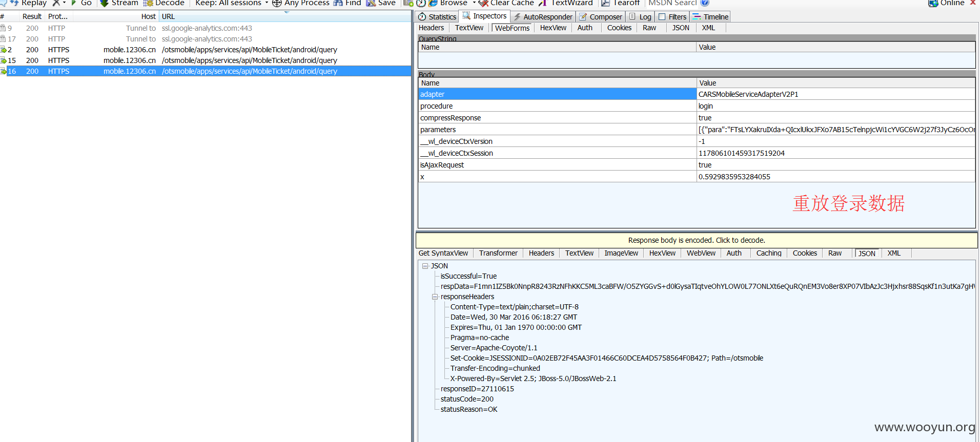Switch request inspector to TextView
This screenshot has height=442, width=980.
tap(469, 28)
